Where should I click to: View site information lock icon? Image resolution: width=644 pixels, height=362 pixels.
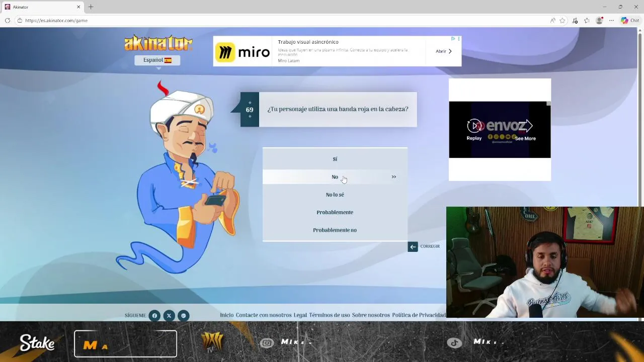pos(20,21)
